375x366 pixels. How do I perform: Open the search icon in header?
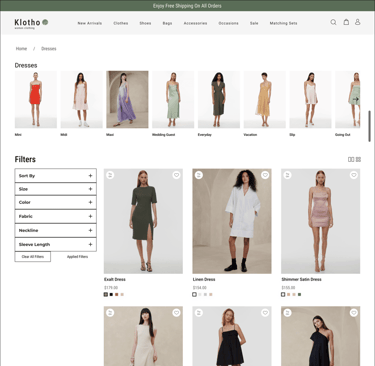333,22
